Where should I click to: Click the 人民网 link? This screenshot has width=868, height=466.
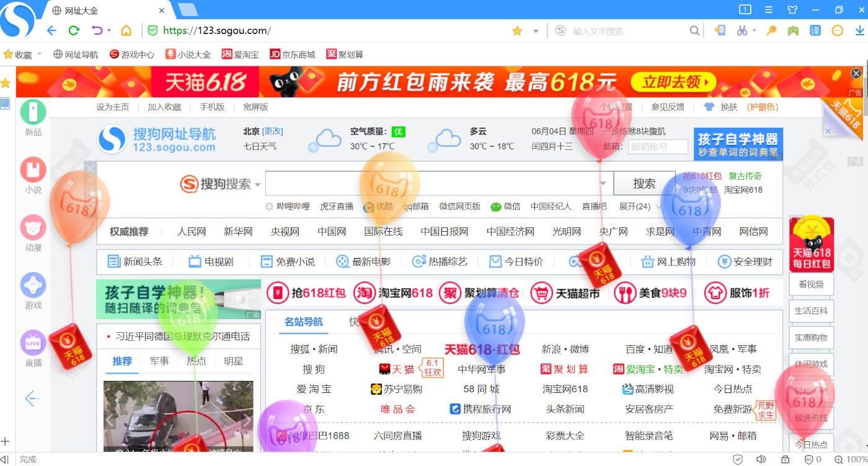[x=191, y=232]
